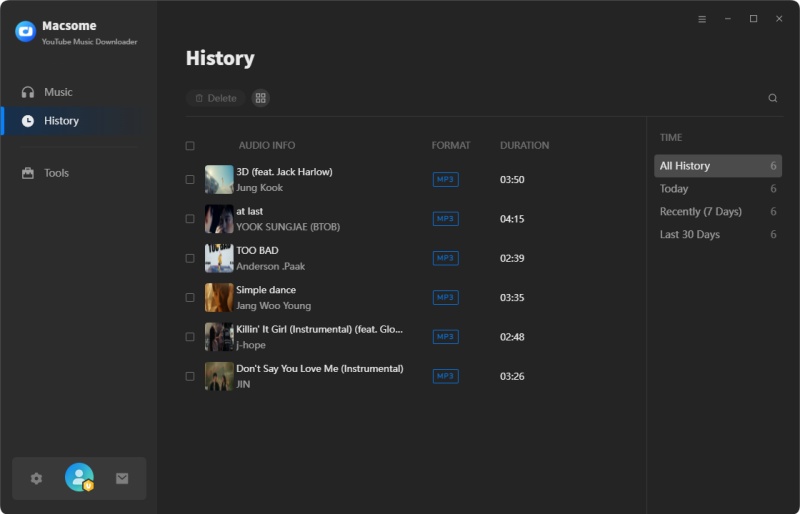This screenshot has width=800, height=514.
Task: Minimize the Macsome window
Action: pos(728,19)
